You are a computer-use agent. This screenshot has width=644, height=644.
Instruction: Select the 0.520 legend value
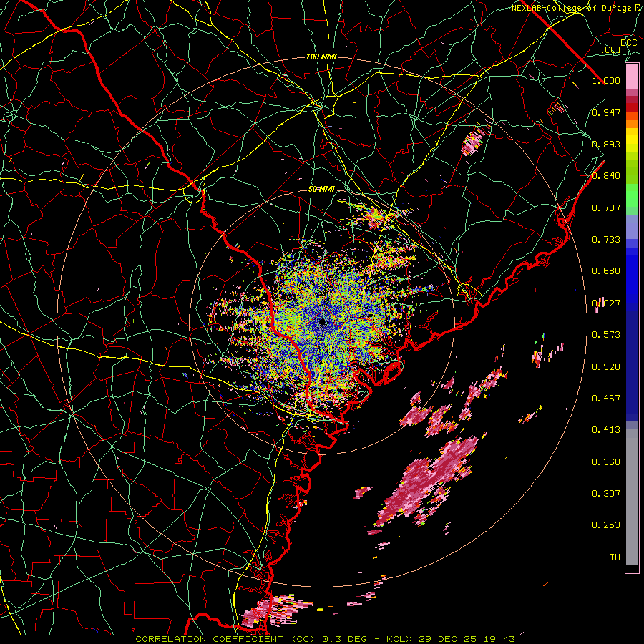click(x=606, y=367)
